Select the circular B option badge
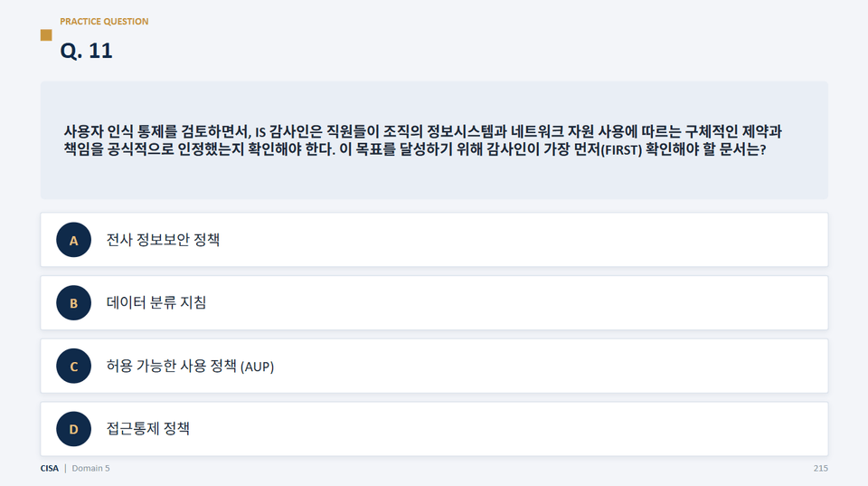868x486 pixels. (73, 303)
